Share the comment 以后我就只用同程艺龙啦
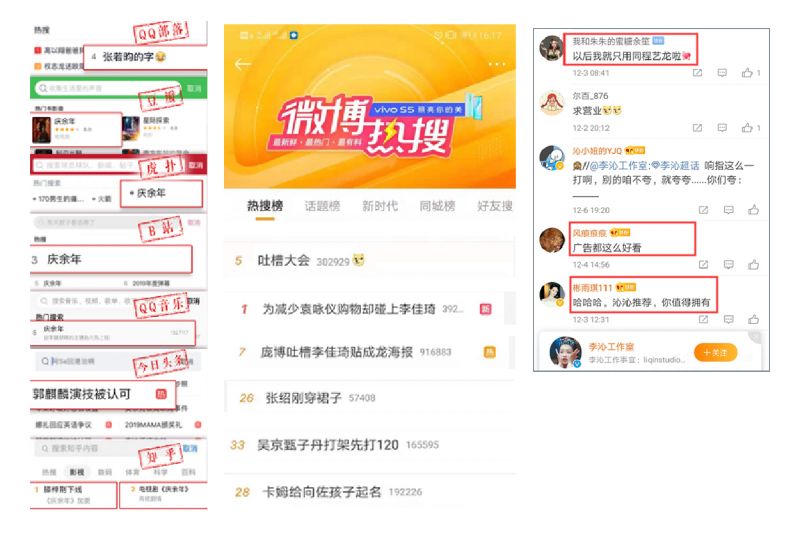This screenshot has height=533, width=800. point(697,73)
